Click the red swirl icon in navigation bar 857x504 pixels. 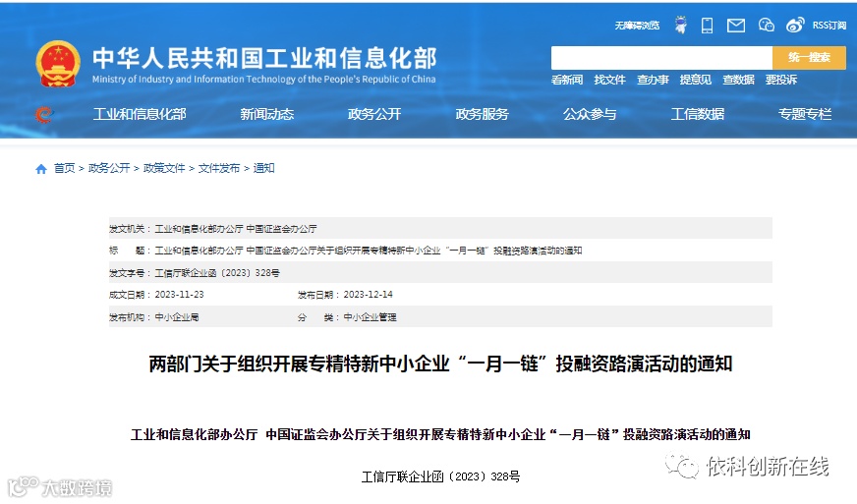[43, 114]
